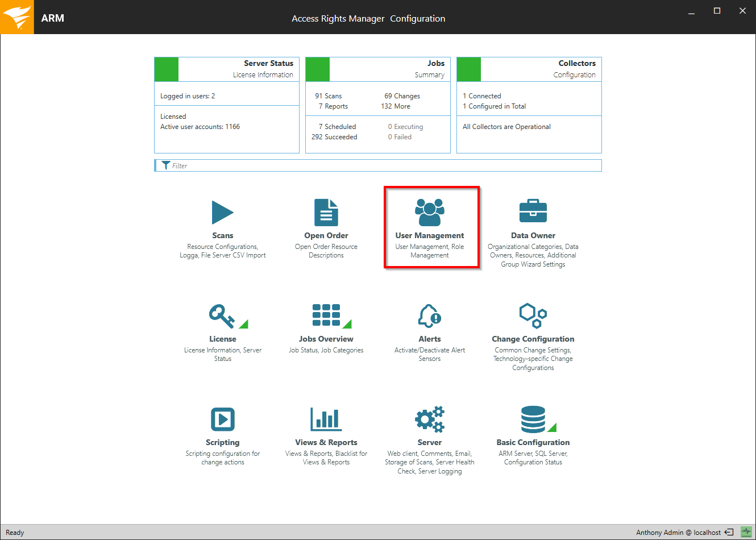
Task: Open the Open Order document icon
Action: 326,213
